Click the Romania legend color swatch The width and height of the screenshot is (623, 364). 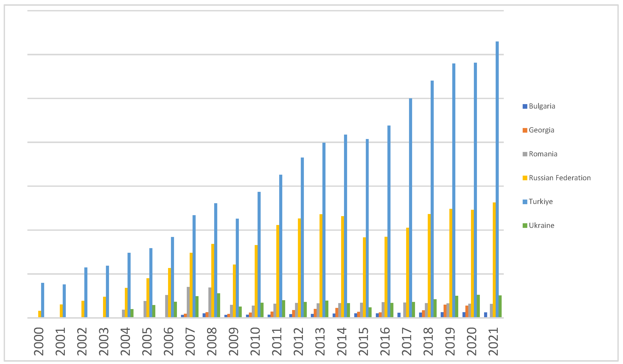coord(525,154)
